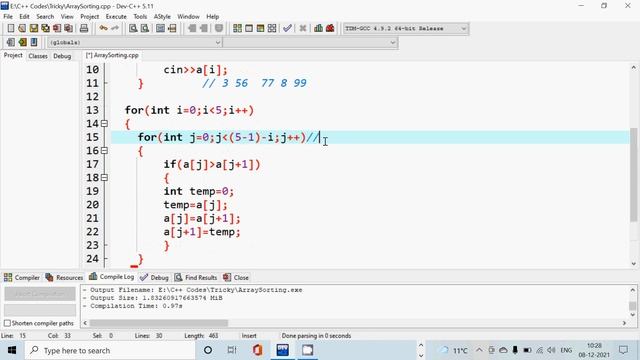This screenshot has height=360, width=640.
Task: Toggle Shorten compiler paths checkbox
Action: point(7,323)
